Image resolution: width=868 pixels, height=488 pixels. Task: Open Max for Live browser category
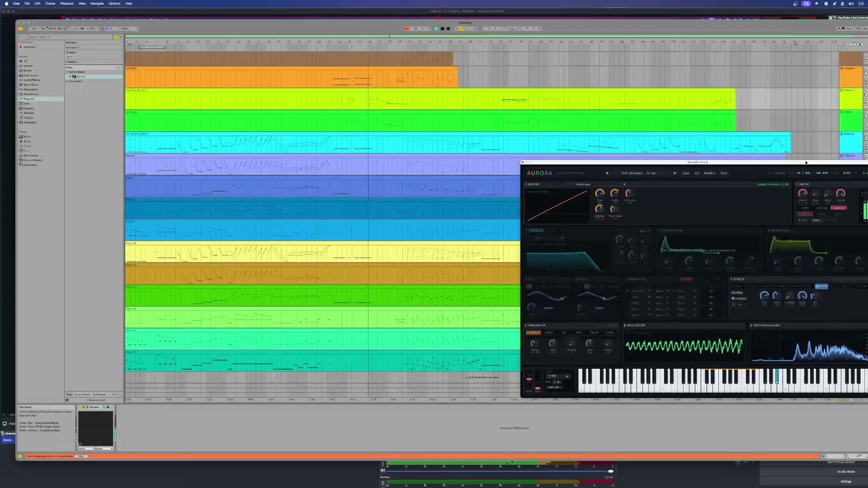tap(31, 94)
